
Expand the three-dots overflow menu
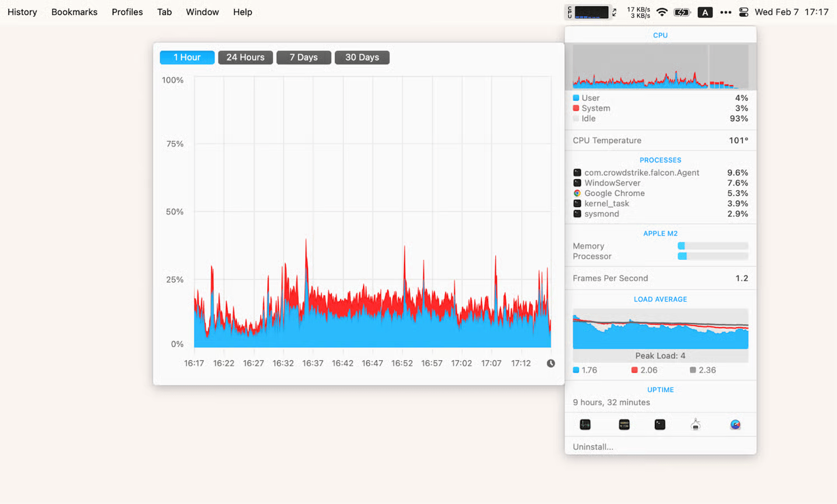pyautogui.click(x=726, y=12)
